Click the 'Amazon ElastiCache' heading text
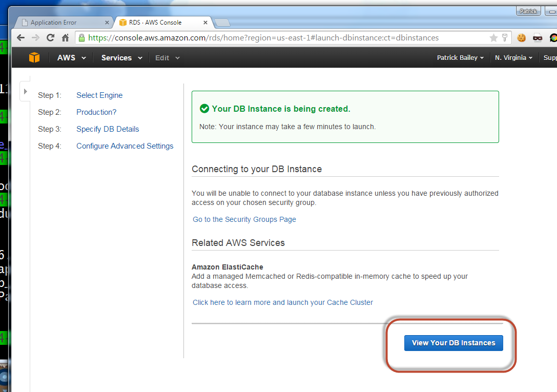 [228, 267]
